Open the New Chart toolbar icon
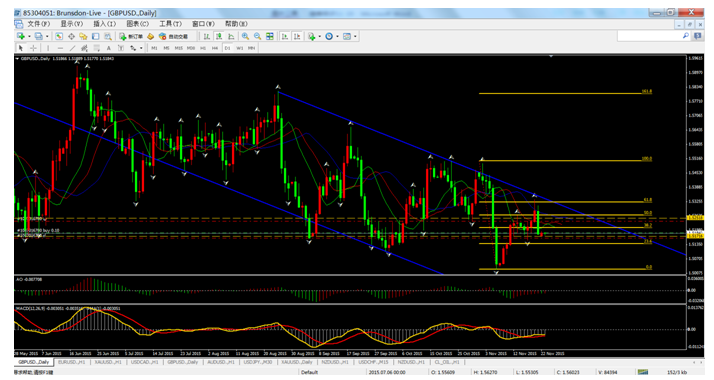714x380 pixels. pos(20,36)
